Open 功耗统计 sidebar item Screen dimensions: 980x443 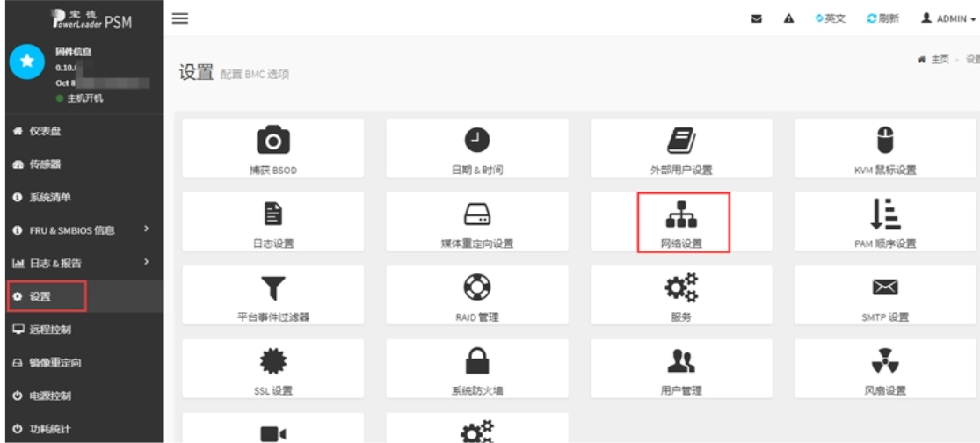pyautogui.click(x=84, y=429)
